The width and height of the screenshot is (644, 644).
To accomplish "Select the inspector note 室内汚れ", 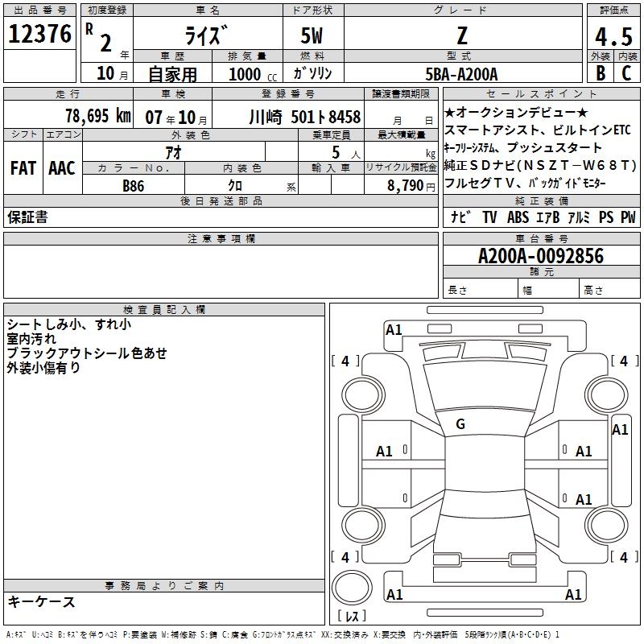I will coord(31,339).
